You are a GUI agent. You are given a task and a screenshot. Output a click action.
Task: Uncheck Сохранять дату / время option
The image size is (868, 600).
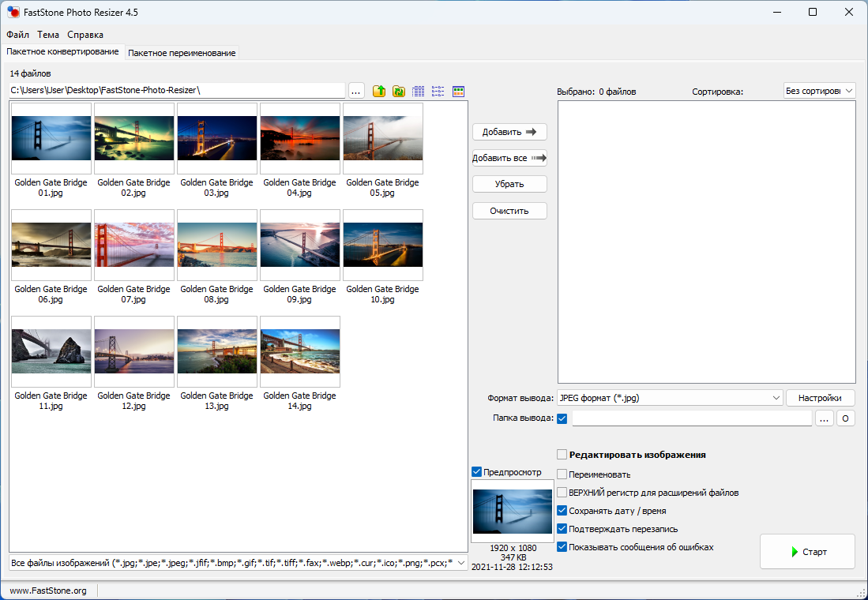562,511
